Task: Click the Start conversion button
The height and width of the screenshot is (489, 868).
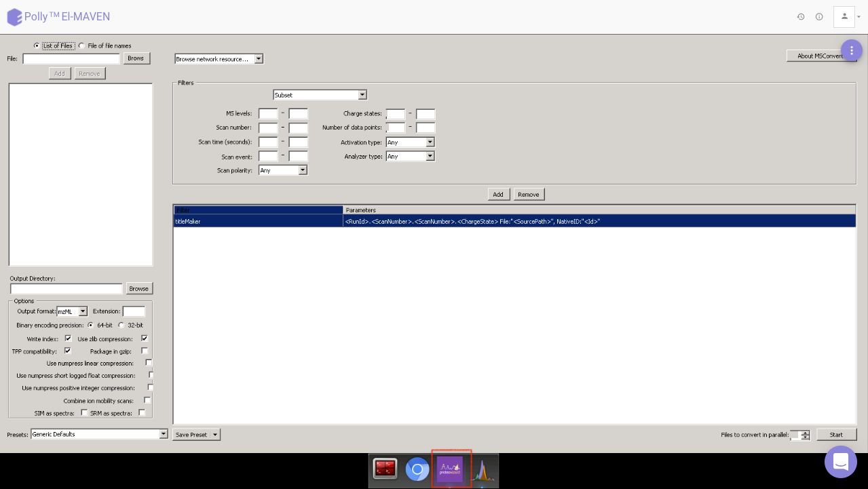Action: tap(837, 435)
